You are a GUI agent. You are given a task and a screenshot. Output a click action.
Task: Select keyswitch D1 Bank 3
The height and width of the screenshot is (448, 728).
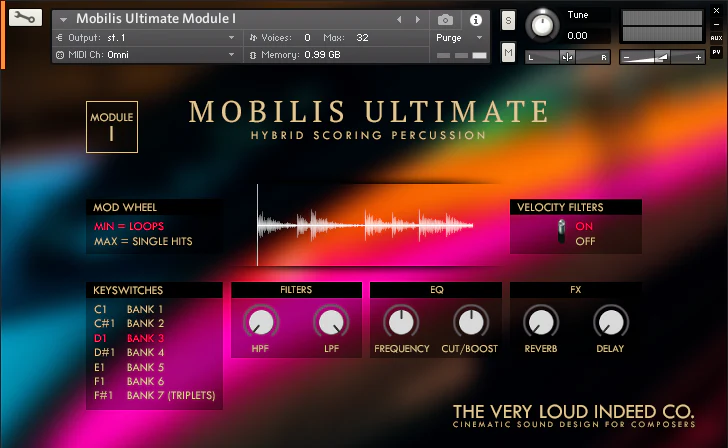coord(129,338)
